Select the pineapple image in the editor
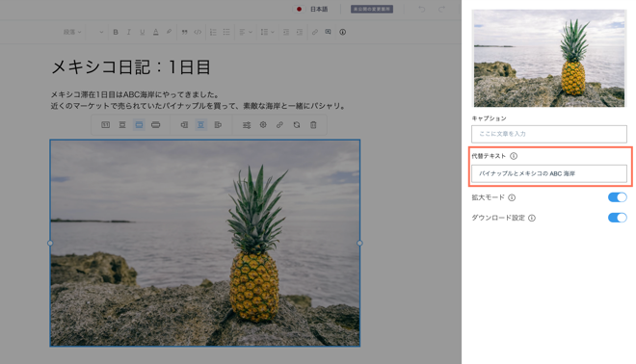This screenshot has width=636, height=364. [x=205, y=244]
